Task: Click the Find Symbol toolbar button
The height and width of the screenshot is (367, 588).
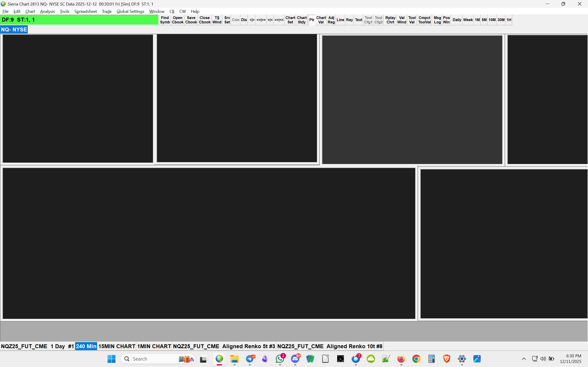Action: pyautogui.click(x=165, y=20)
